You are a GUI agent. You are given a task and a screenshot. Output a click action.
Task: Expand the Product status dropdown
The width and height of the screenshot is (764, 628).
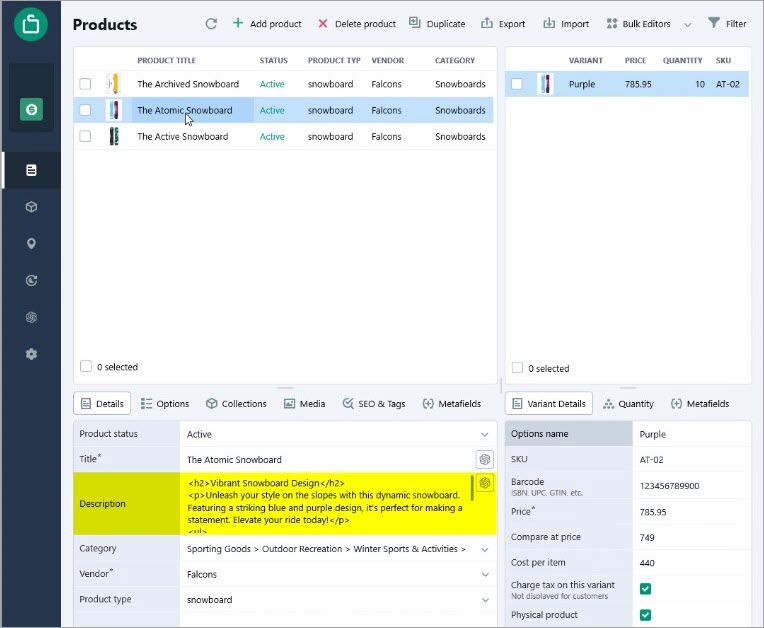point(485,434)
